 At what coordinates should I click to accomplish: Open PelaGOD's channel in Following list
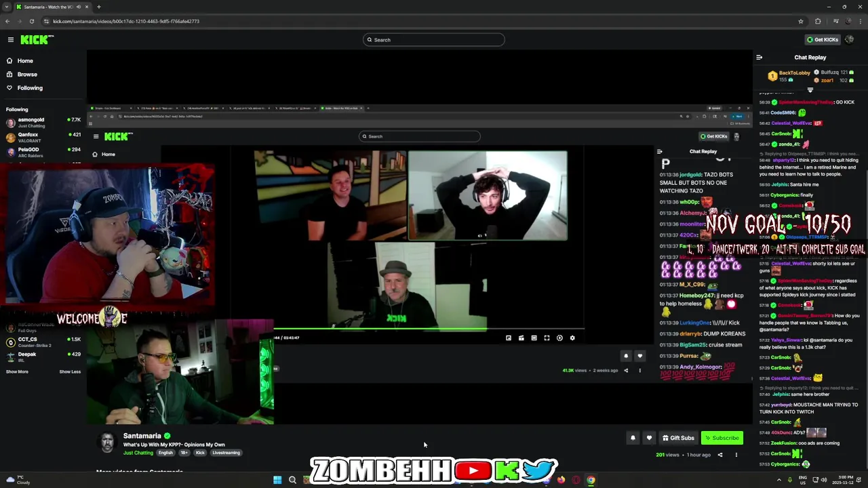(x=42, y=152)
